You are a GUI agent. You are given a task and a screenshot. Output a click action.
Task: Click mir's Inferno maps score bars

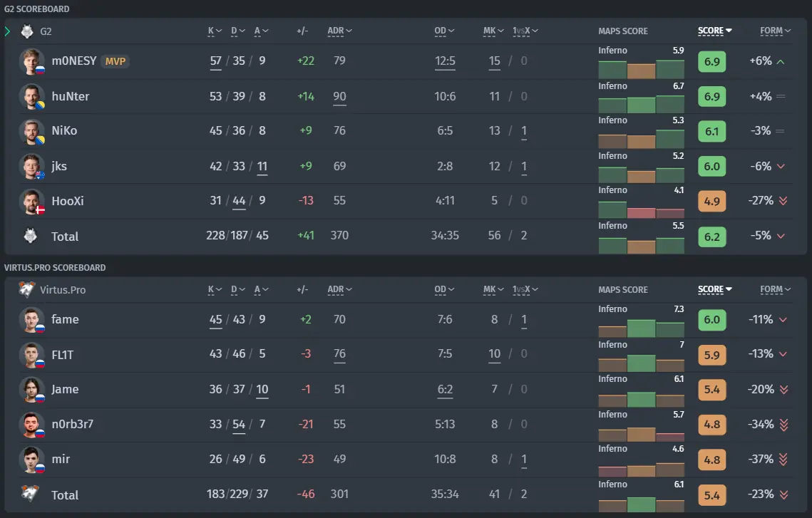point(641,468)
